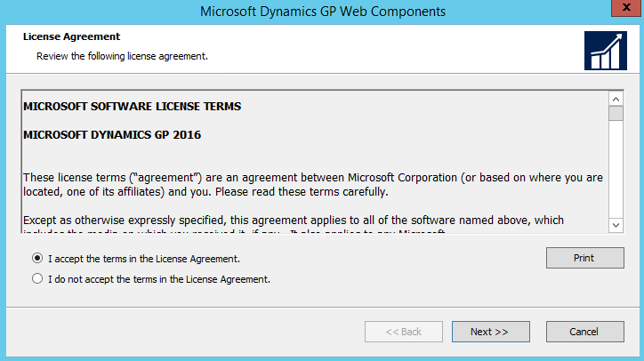The image size is (644, 361).
Task: Select "I accept the terms" radio button
Action: (x=36, y=259)
